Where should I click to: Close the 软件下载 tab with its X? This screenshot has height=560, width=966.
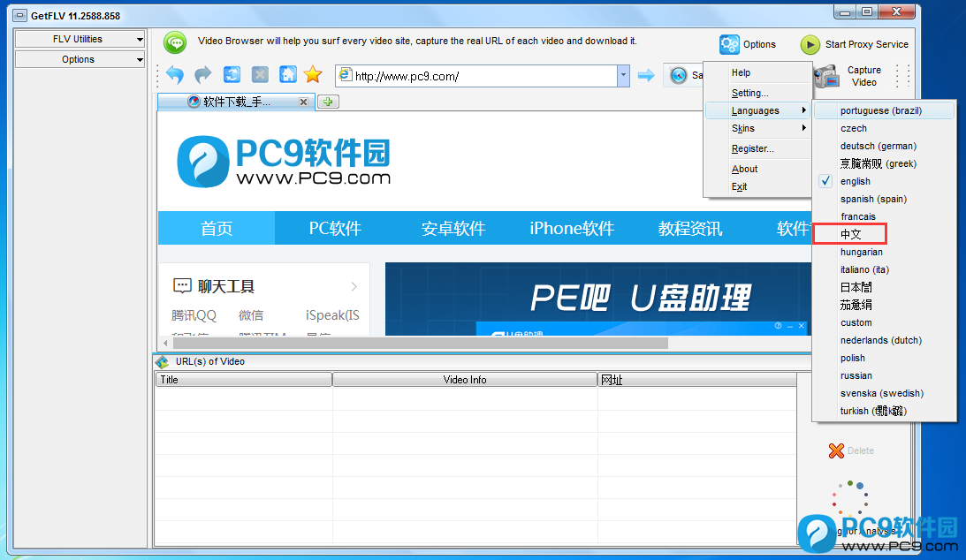pos(303,102)
